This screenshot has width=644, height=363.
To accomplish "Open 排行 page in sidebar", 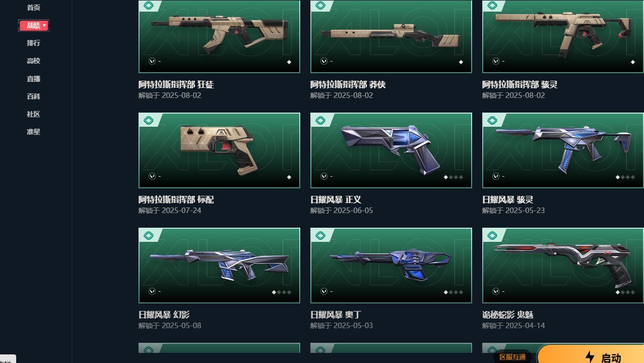I will (33, 43).
